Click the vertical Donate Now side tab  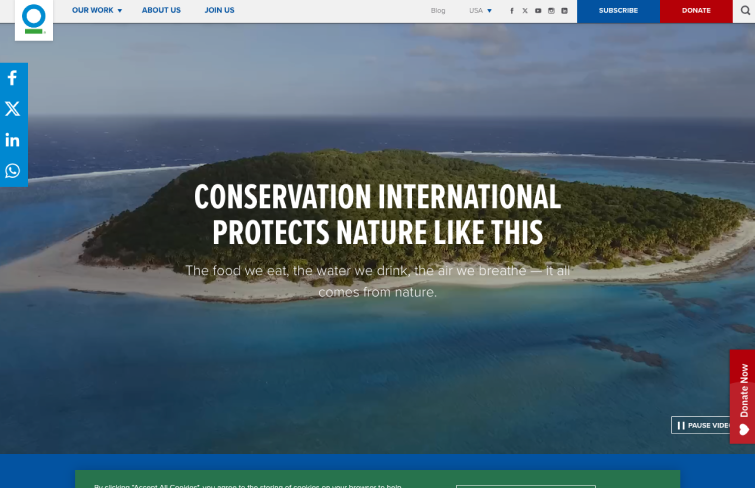click(x=743, y=396)
